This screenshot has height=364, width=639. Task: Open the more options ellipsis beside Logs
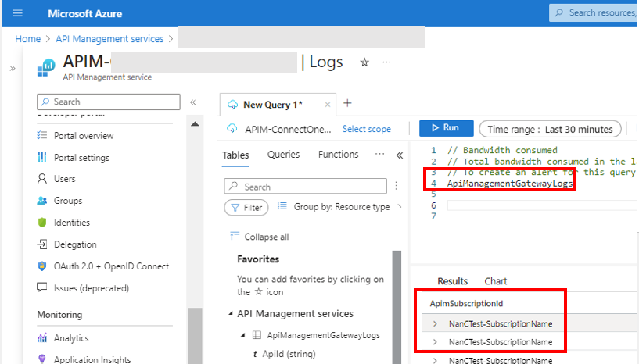click(x=386, y=62)
